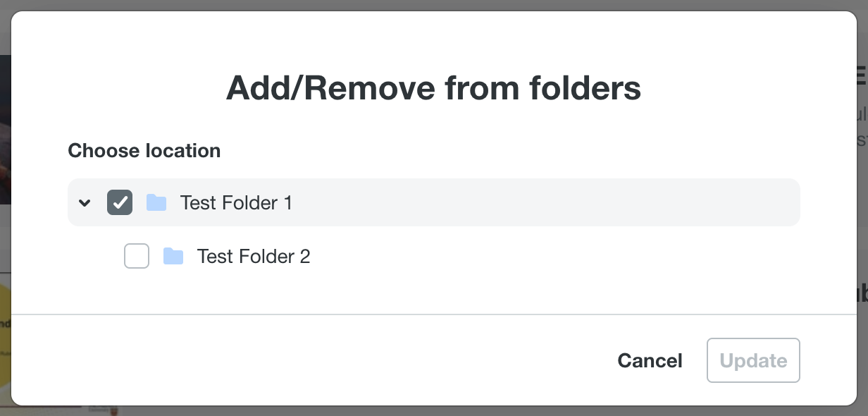This screenshot has width=868, height=416.
Task: Select the Test Folder 2 label
Action: click(254, 256)
